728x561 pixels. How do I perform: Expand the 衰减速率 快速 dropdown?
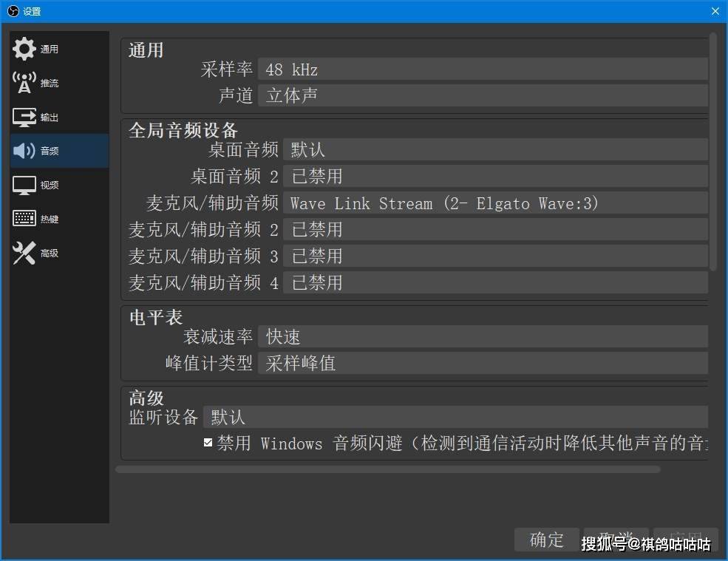point(483,336)
